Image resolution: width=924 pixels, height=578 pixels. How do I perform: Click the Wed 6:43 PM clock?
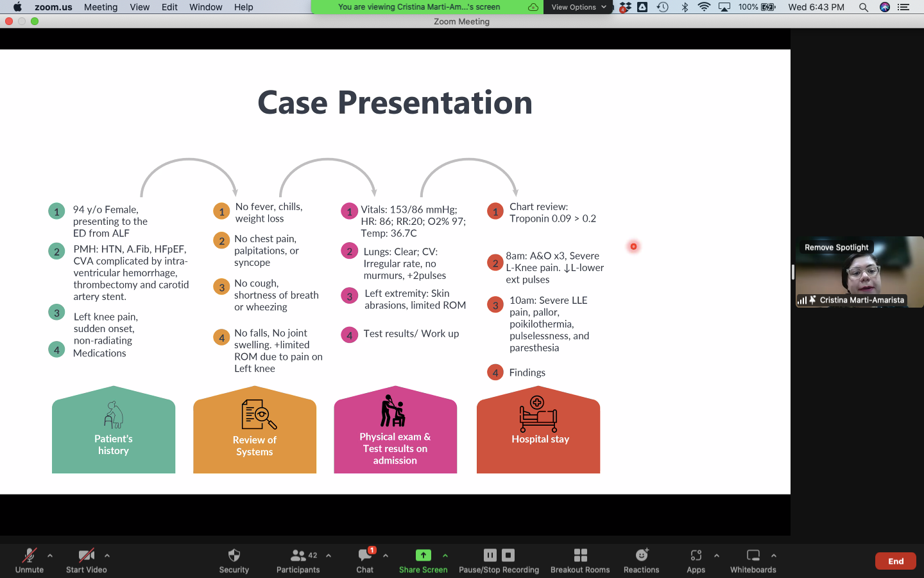pos(816,7)
